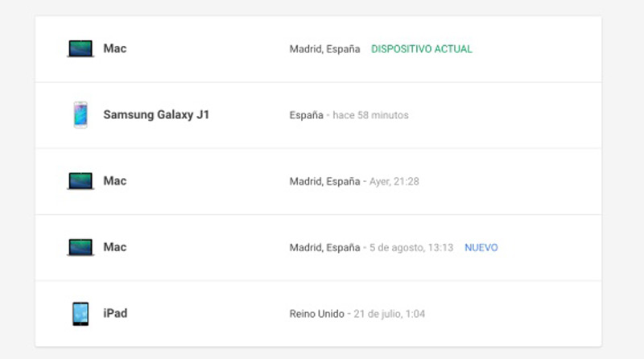Image resolution: width=644 pixels, height=359 pixels.
Task: Click the green DISPOSITIVO ACTUAL label
Action: [x=422, y=49]
